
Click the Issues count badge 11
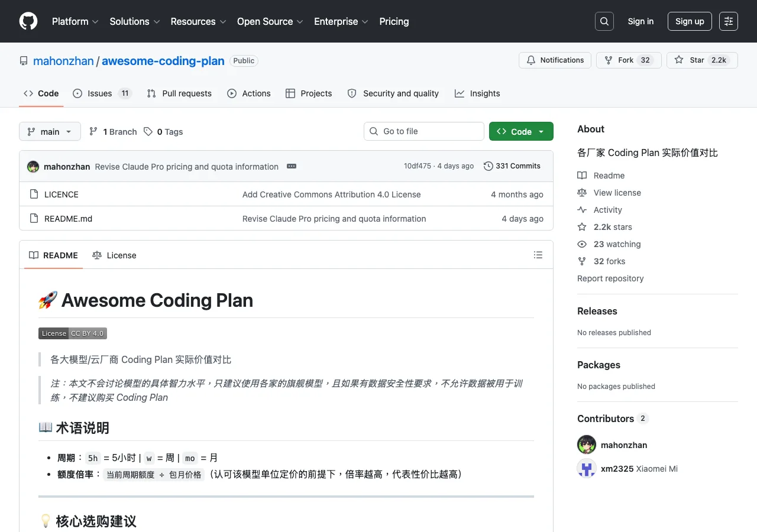pyautogui.click(x=125, y=93)
